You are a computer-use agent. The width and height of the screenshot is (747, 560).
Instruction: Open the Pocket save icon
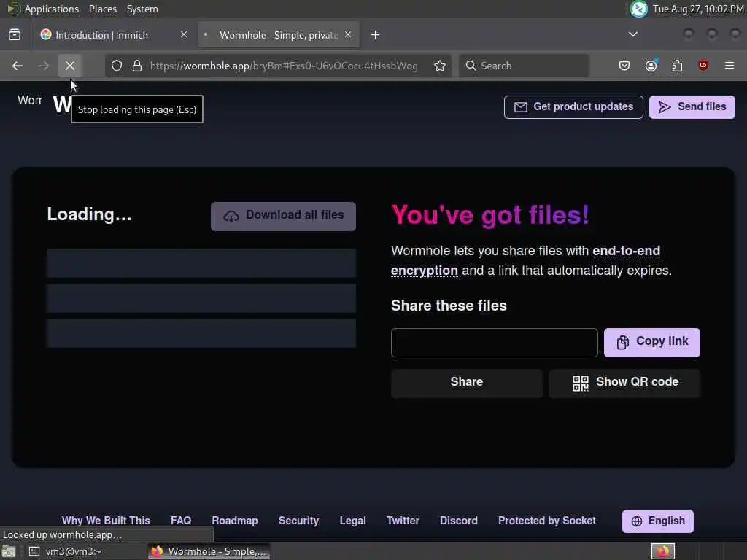pos(624,66)
